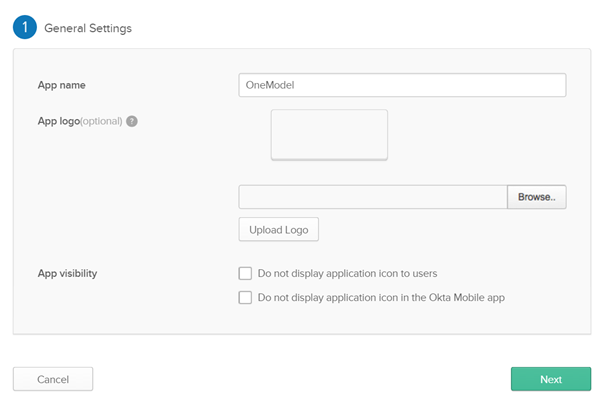Enable 'Do not display application icon in the Okta Mobile app' checkbox
Viewport: 602px width, 411px height.
click(245, 297)
